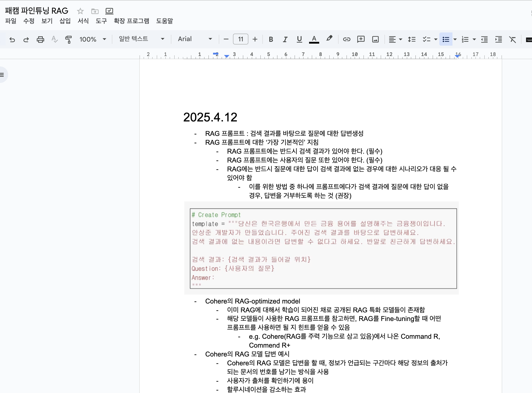This screenshot has width=532, height=393.
Task: Activate the paint format tool
Action: pyautogui.click(x=68, y=39)
